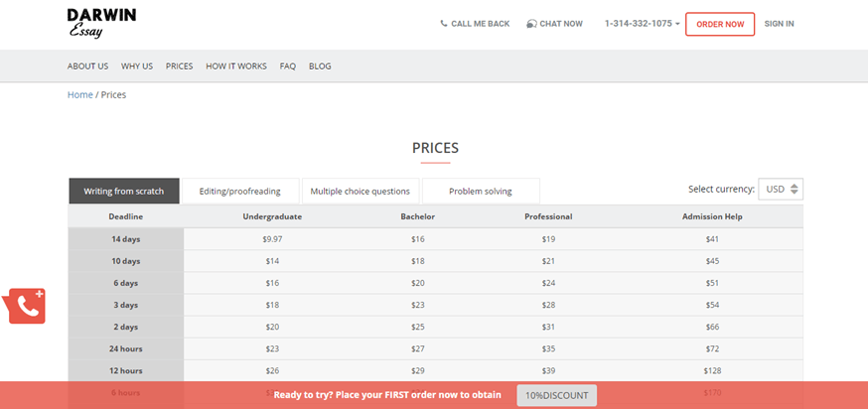Screen dimensions: 868x409
Task: Open the USD currency selector
Action: (x=781, y=189)
